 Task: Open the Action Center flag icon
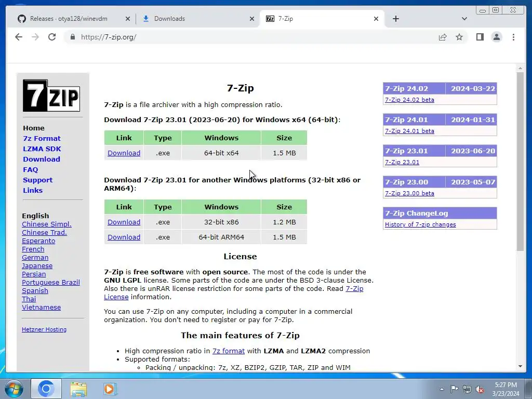click(454, 389)
